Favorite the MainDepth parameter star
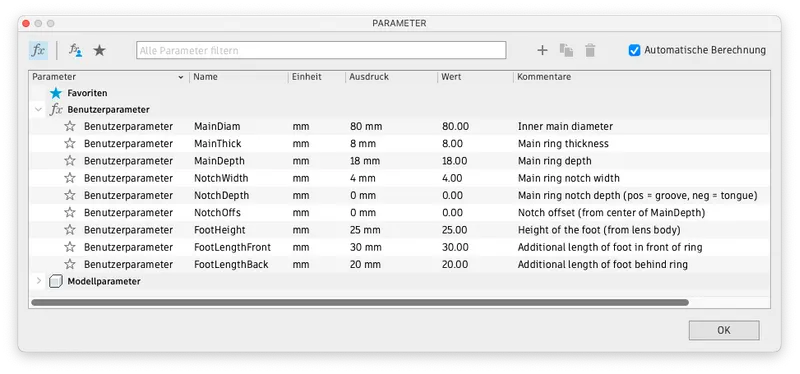 click(x=70, y=161)
